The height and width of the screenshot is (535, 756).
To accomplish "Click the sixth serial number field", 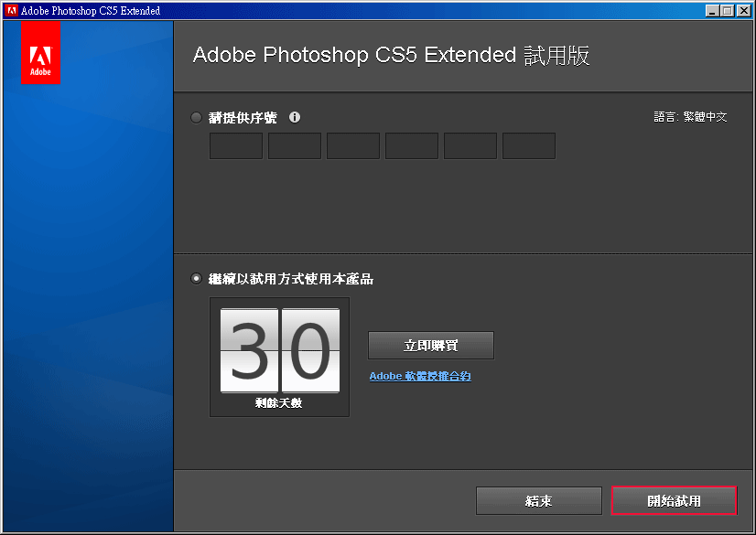I will 529,146.
